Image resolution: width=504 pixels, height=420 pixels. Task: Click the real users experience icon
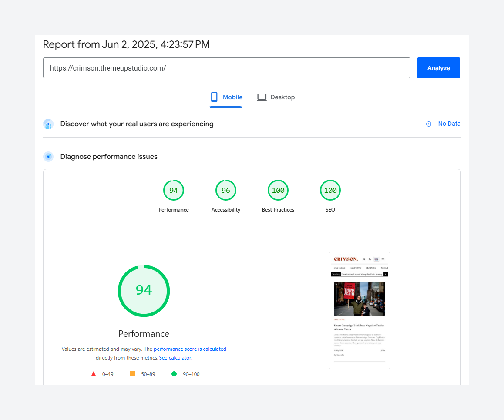[48, 124]
